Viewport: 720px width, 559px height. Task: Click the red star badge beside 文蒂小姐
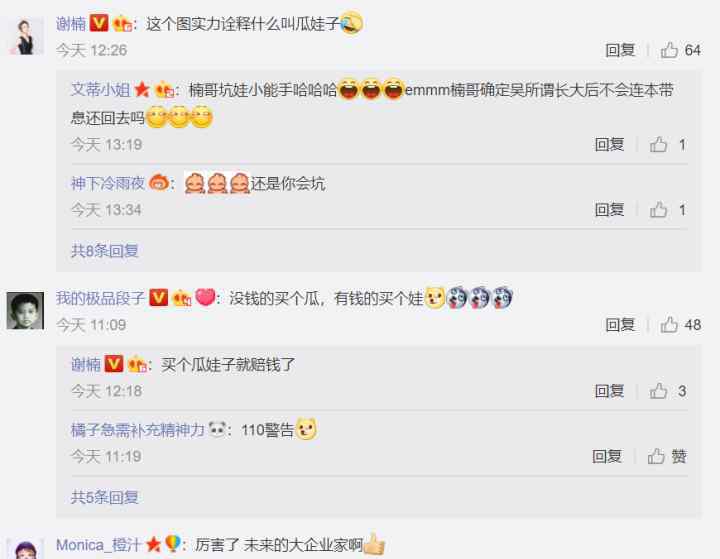point(142,90)
